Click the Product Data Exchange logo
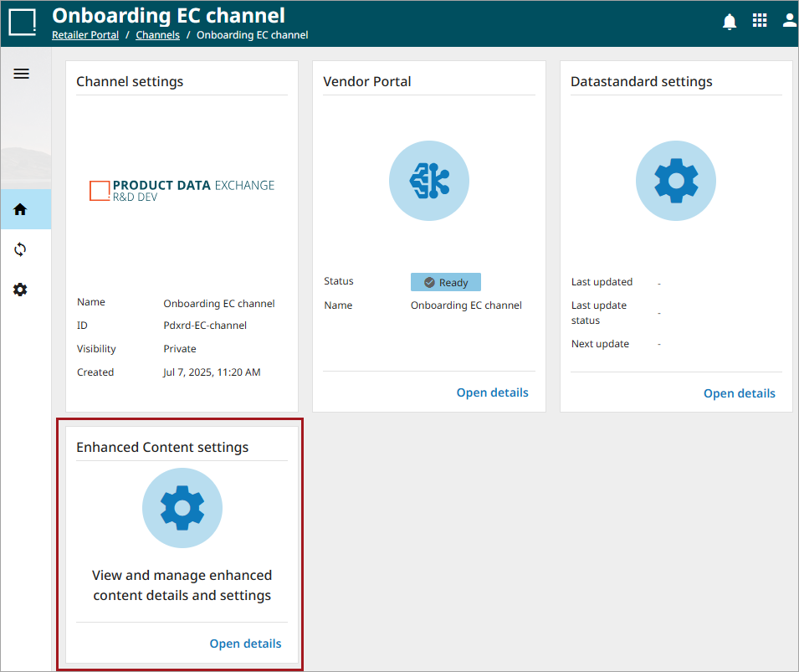Viewport: 799px width, 672px height. point(182,190)
